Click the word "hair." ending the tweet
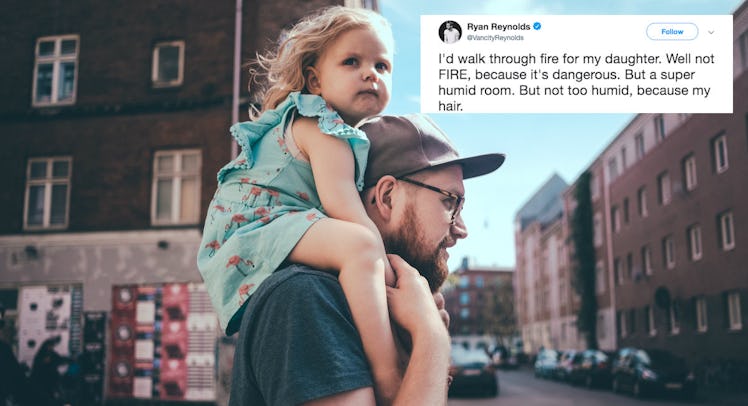This screenshot has height=406, width=748. (450, 106)
